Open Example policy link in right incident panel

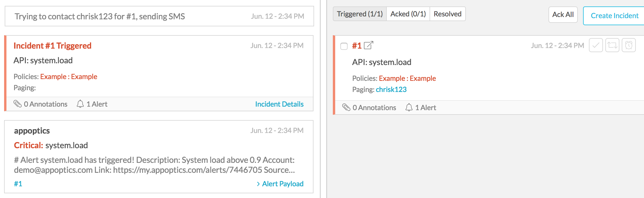(x=407, y=78)
